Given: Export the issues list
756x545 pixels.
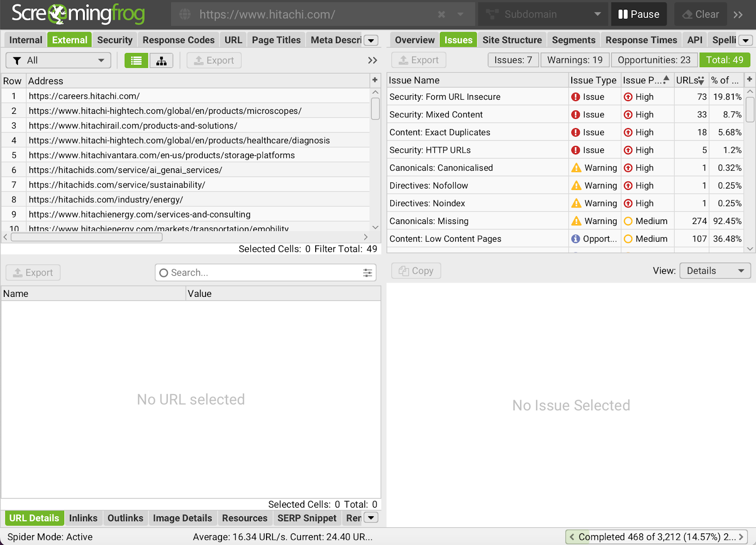Looking at the screenshot, I should [x=419, y=60].
